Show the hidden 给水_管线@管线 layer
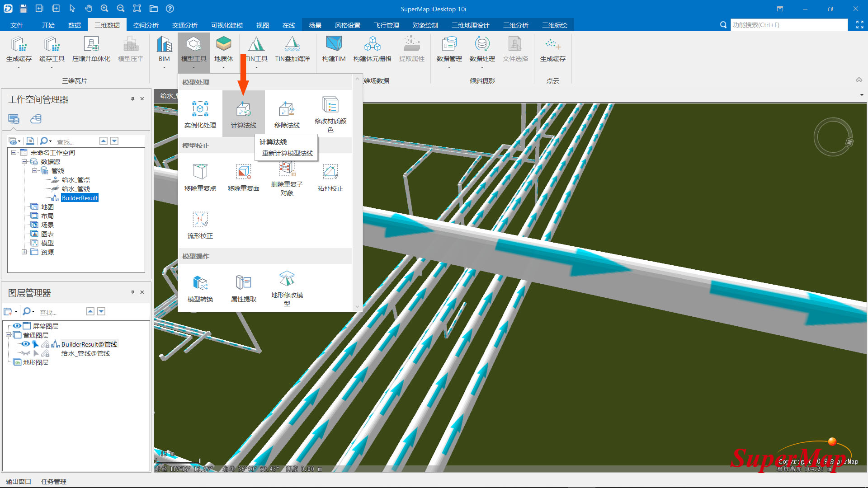 [25, 353]
